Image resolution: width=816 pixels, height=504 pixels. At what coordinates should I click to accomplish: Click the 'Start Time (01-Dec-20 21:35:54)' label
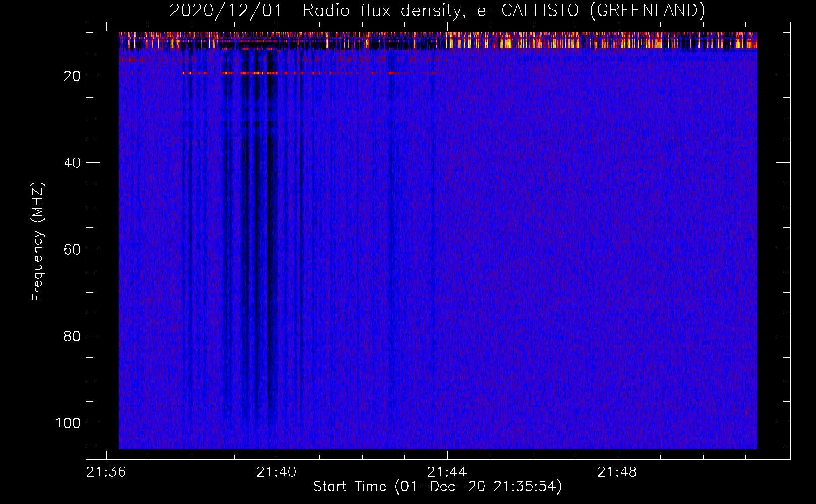(437, 487)
